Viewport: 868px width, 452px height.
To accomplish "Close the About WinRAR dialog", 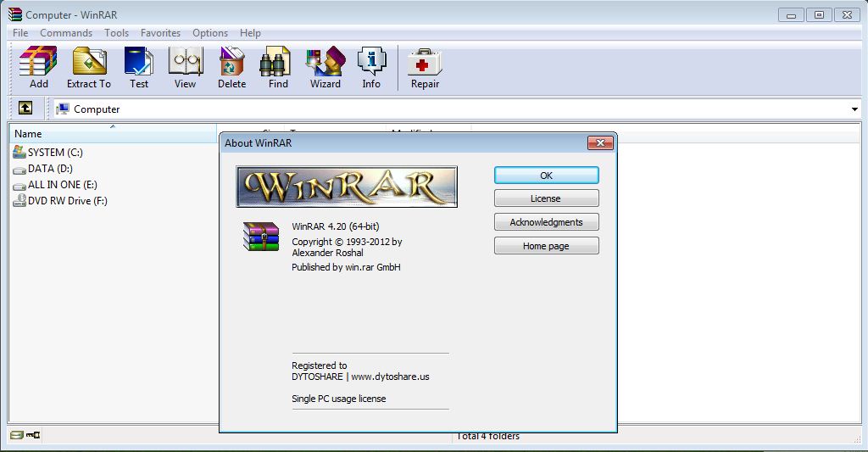I will pyautogui.click(x=600, y=143).
